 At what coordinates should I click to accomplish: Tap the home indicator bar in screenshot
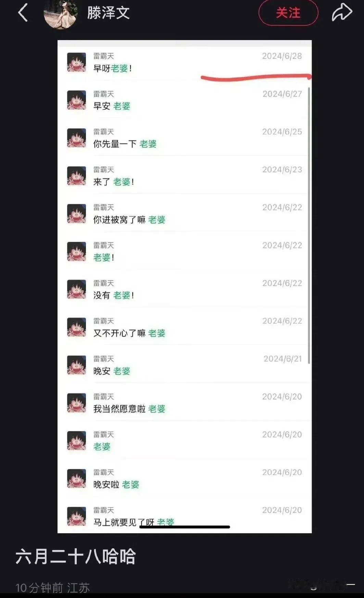(x=185, y=527)
